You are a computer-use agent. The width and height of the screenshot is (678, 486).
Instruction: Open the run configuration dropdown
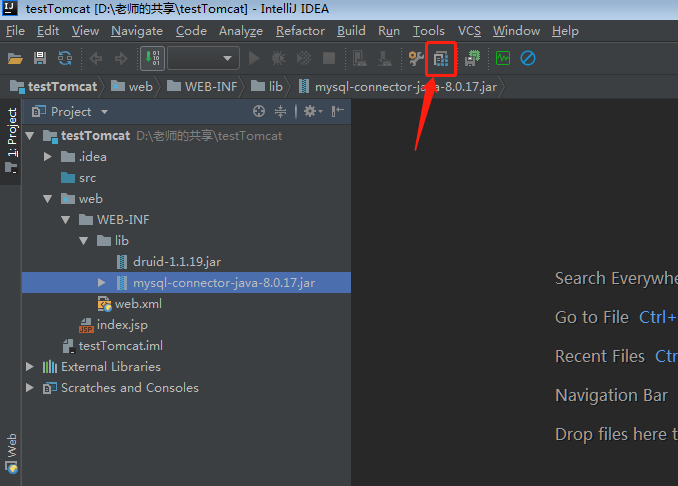tap(204, 58)
